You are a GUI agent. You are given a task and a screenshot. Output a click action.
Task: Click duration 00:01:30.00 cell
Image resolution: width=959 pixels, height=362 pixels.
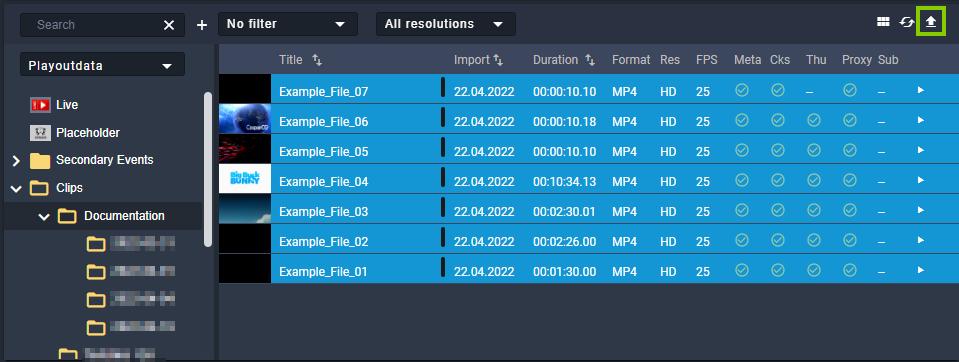point(565,272)
